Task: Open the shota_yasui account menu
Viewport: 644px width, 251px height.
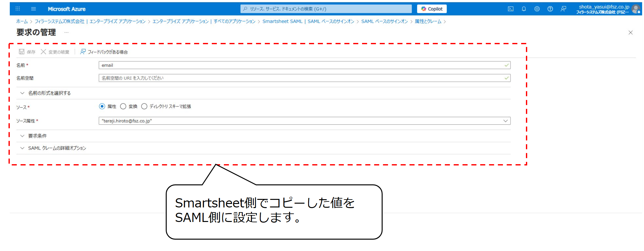Action: [x=603, y=9]
